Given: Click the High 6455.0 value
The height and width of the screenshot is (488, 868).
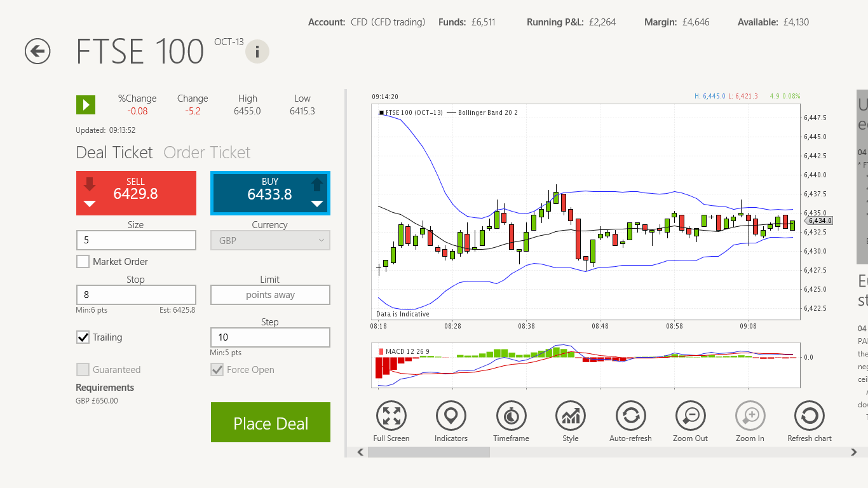Looking at the screenshot, I should click(248, 111).
